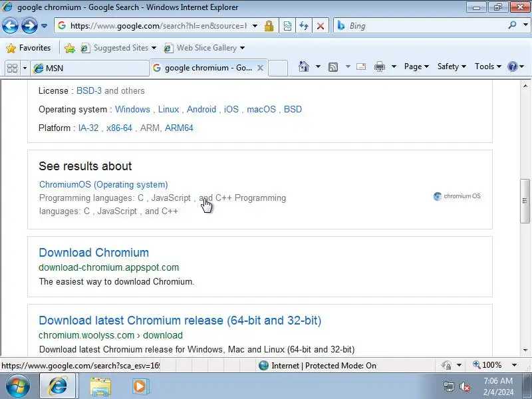
Task: Open the Safety menu
Action: [452, 66]
